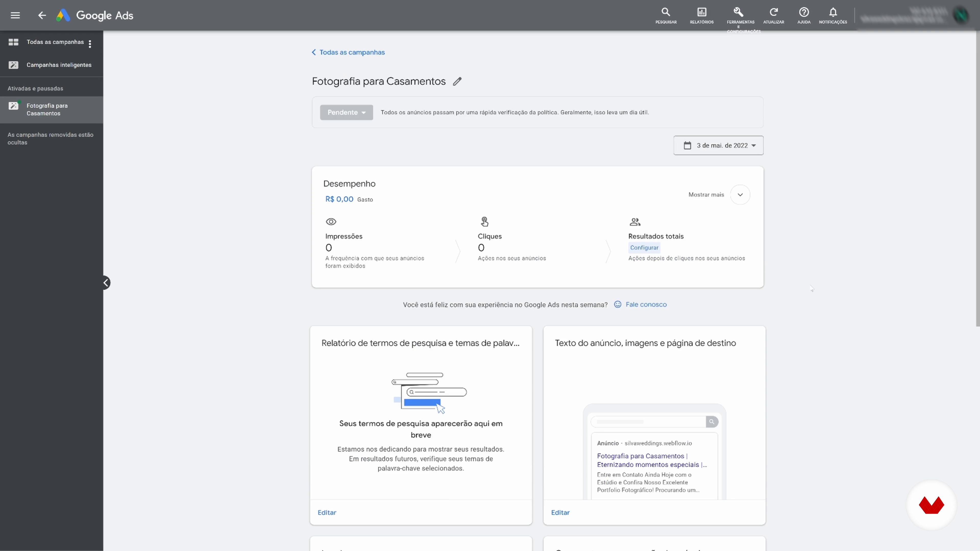The image size is (980, 551).
Task: Click As campanhas removidas estão ocultas text
Action: coord(51,139)
